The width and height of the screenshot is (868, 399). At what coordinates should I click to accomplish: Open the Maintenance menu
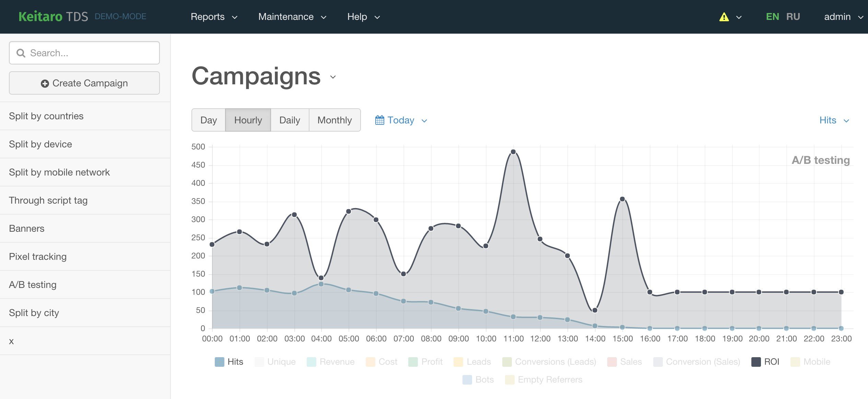point(292,17)
